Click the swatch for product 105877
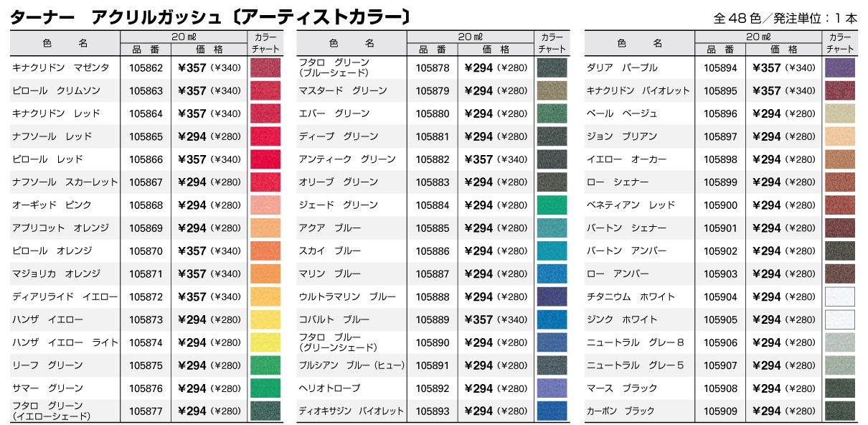868x425 pixels. tap(265, 411)
